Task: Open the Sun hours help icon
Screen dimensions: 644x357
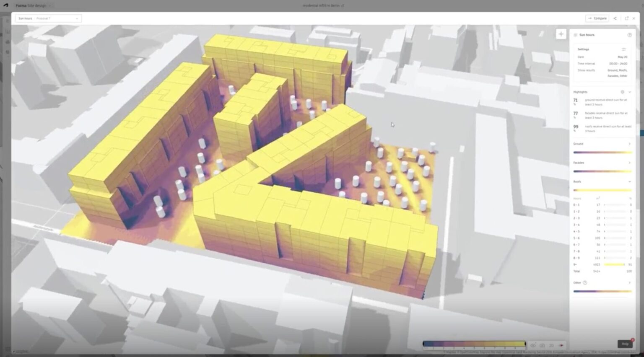Action: (x=630, y=35)
